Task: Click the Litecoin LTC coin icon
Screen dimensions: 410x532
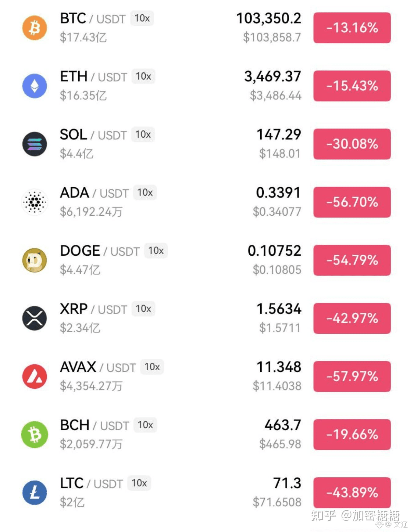Action: (34, 493)
